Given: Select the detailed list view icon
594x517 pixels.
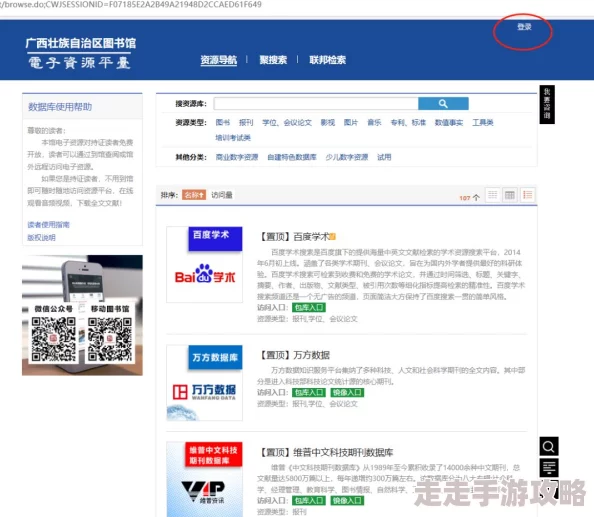Looking at the screenshot, I should [x=527, y=195].
